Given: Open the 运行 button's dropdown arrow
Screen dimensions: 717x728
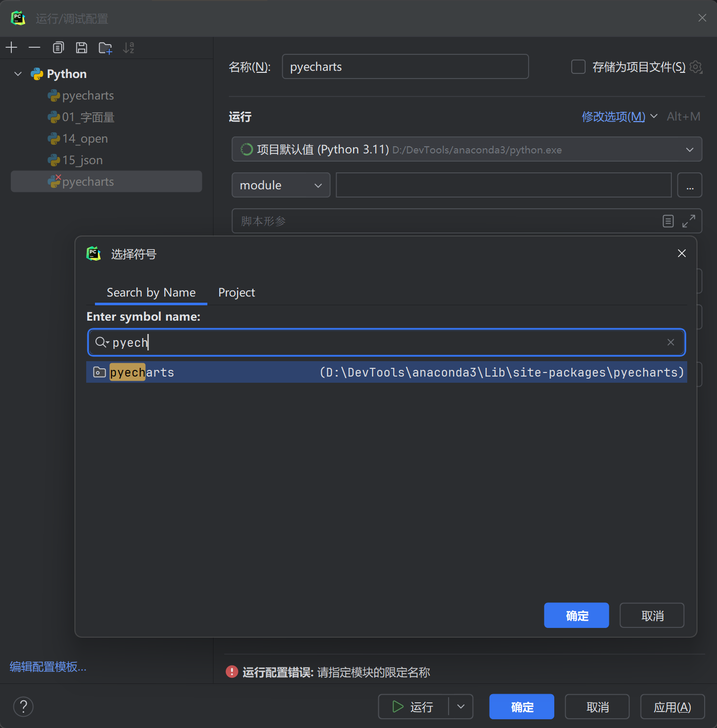Looking at the screenshot, I should click(461, 706).
